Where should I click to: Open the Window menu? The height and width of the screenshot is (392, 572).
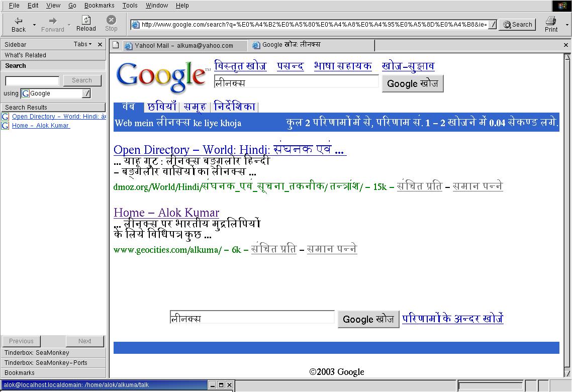[157, 6]
